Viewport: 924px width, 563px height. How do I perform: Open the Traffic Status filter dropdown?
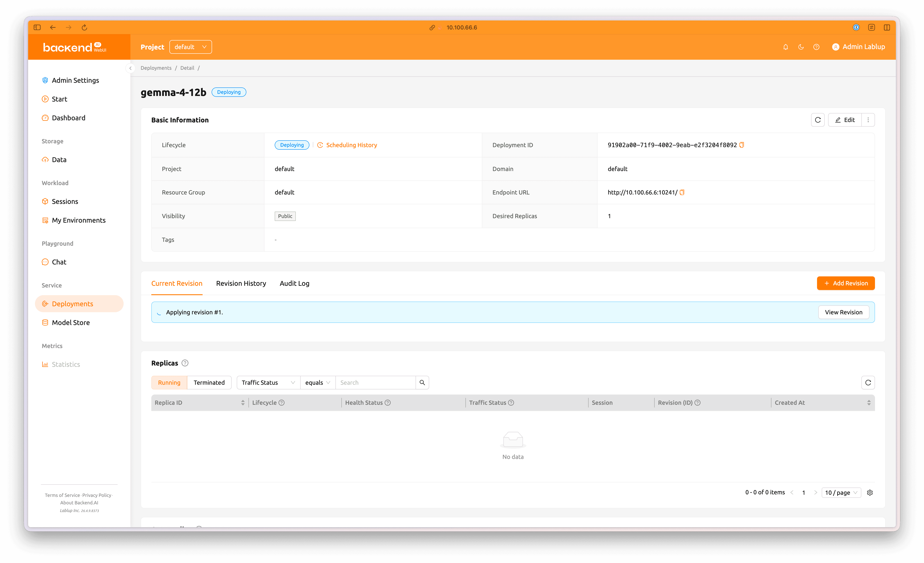tap(269, 382)
